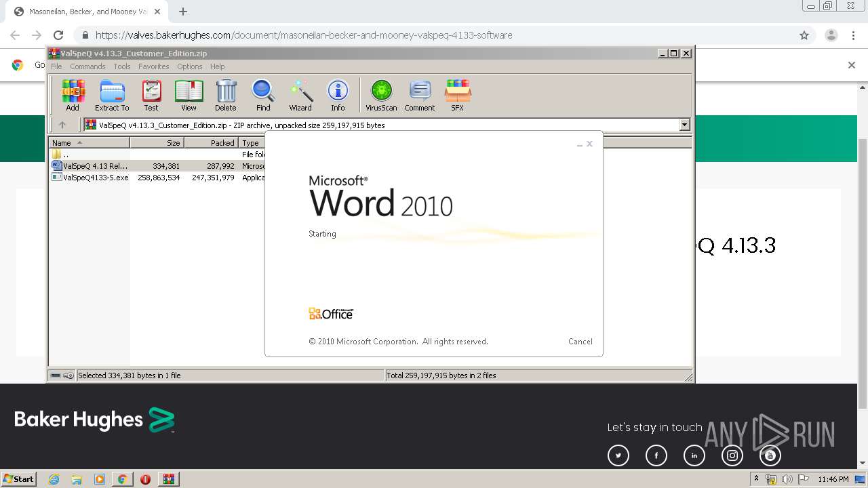Select the Masoneilan, Becker, and Mooney tab

[x=87, y=12]
